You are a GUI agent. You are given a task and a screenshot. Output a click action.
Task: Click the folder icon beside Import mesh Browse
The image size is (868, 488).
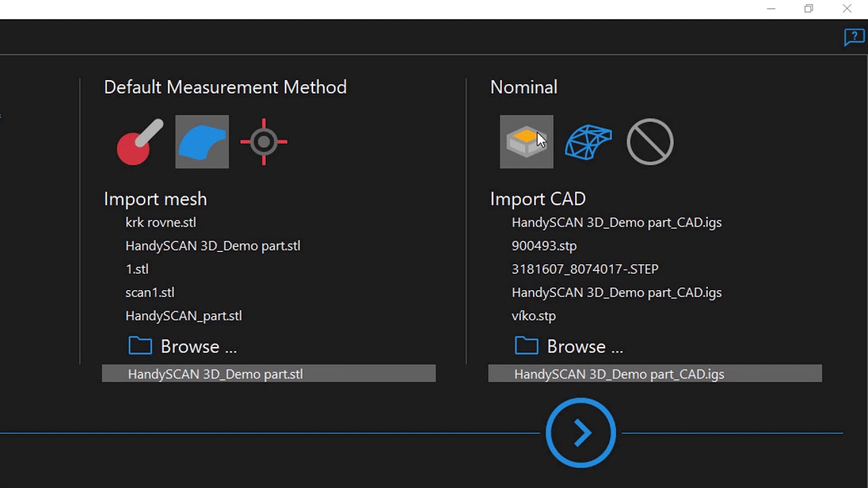(x=140, y=346)
